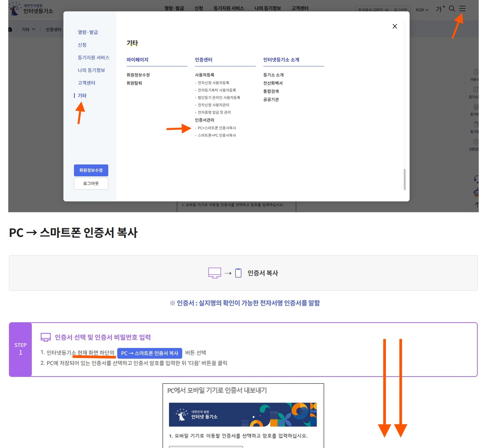Open 나의 등기정보 in the sidebar
The width and height of the screenshot is (487, 448).
91,70
